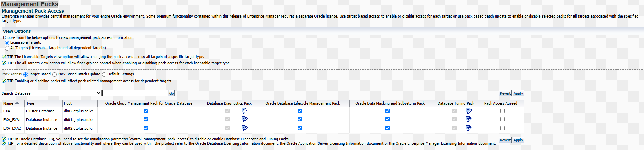644x150 pixels.
Task: Click the Management Packs page title
Action: pos(30,4)
